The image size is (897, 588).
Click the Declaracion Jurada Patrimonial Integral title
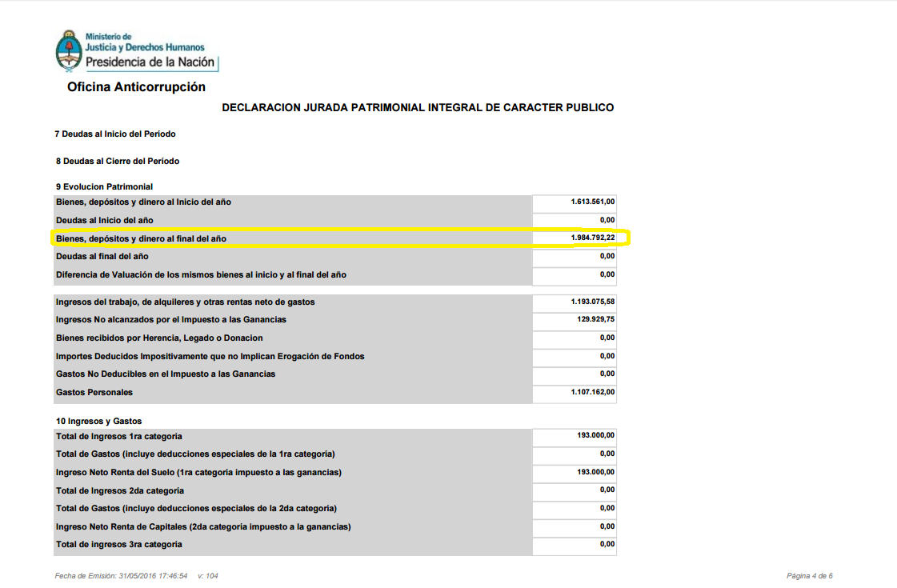(418, 107)
